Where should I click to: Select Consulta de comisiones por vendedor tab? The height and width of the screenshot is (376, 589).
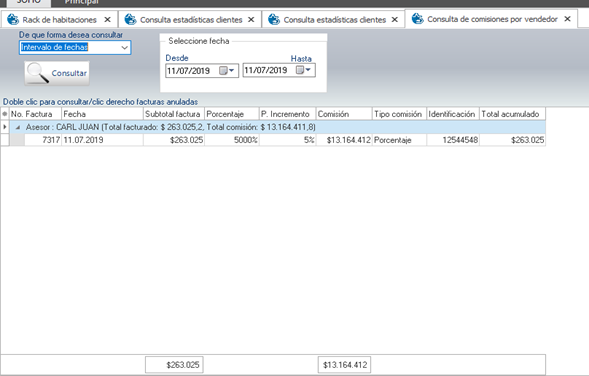point(492,19)
